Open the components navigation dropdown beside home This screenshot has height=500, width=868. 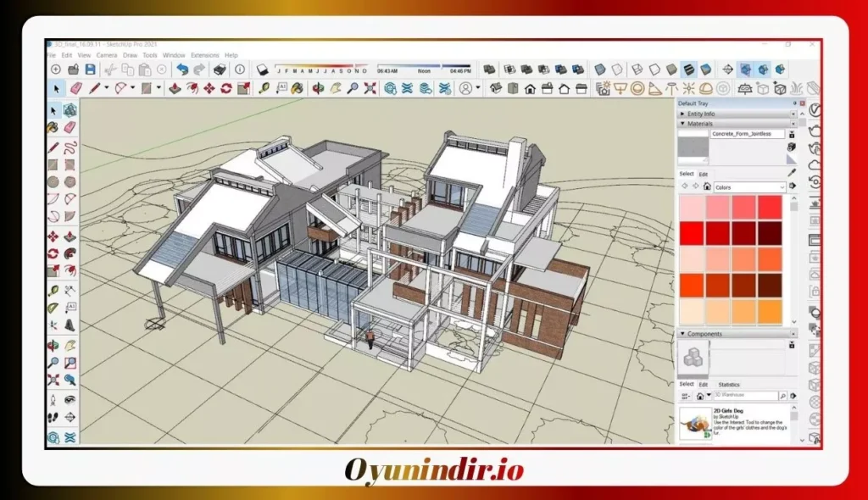point(709,396)
